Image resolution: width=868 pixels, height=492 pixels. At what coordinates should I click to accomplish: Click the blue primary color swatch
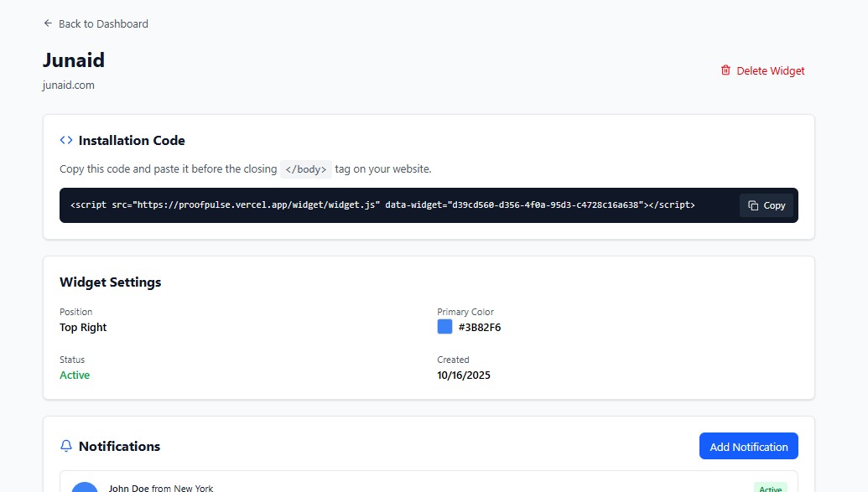[x=444, y=327]
